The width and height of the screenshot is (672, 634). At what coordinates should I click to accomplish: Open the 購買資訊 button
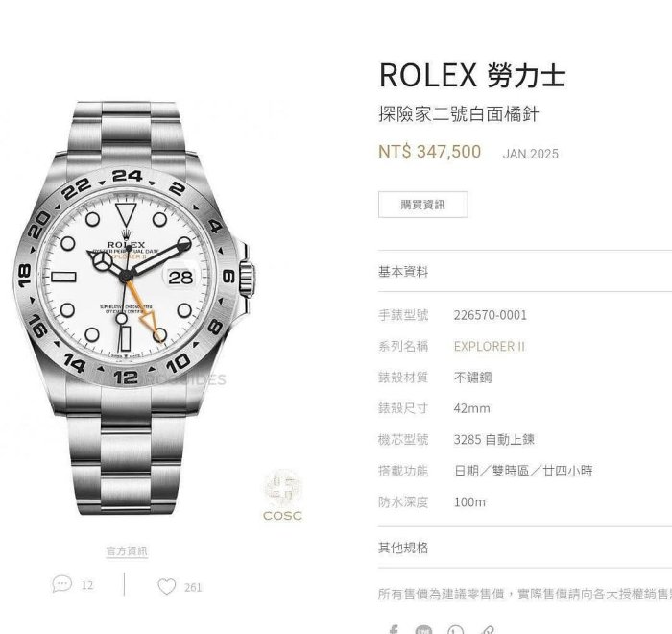tap(423, 205)
